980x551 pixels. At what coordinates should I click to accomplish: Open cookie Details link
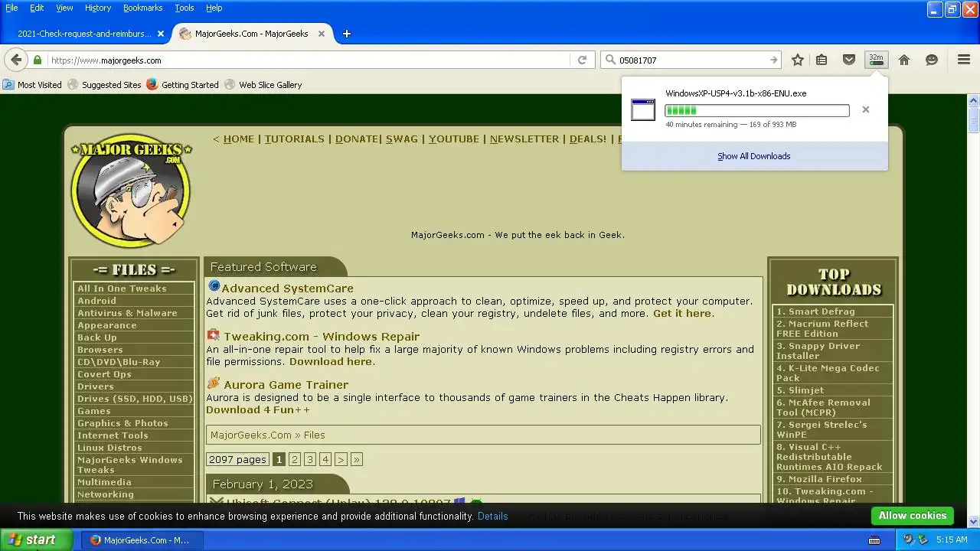coord(493,517)
